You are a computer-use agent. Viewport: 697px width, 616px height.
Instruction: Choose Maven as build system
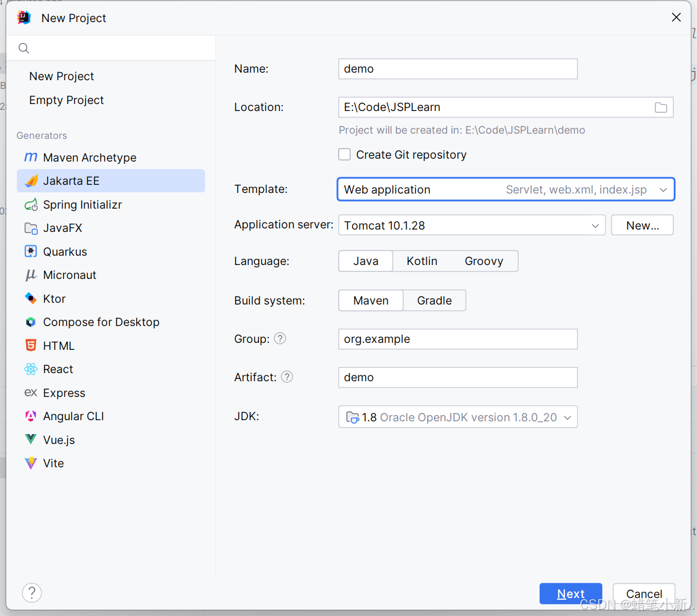(371, 300)
